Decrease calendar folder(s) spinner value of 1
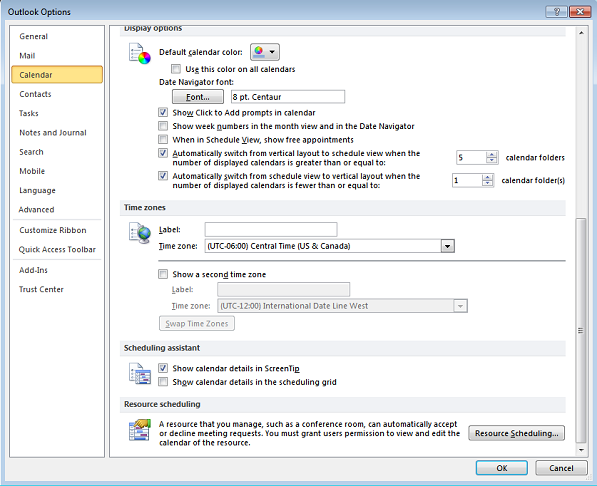Viewport: 597px width, 486px height. (487, 183)
